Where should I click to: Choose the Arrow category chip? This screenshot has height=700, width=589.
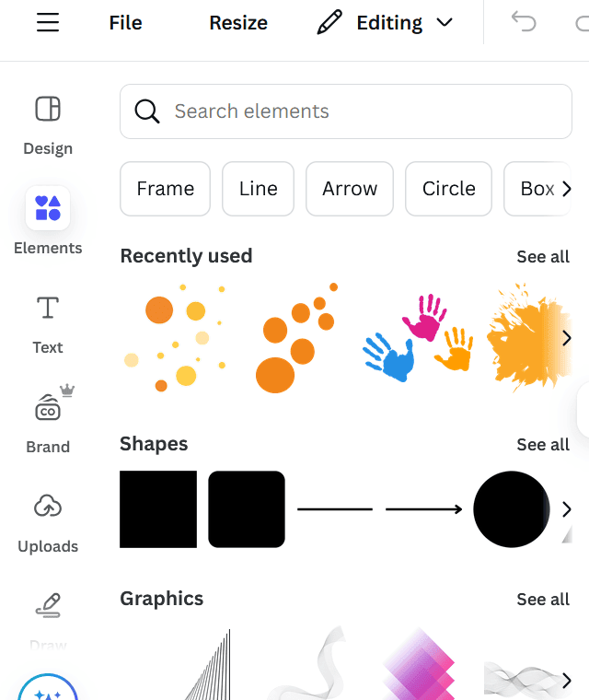point(350,189)
